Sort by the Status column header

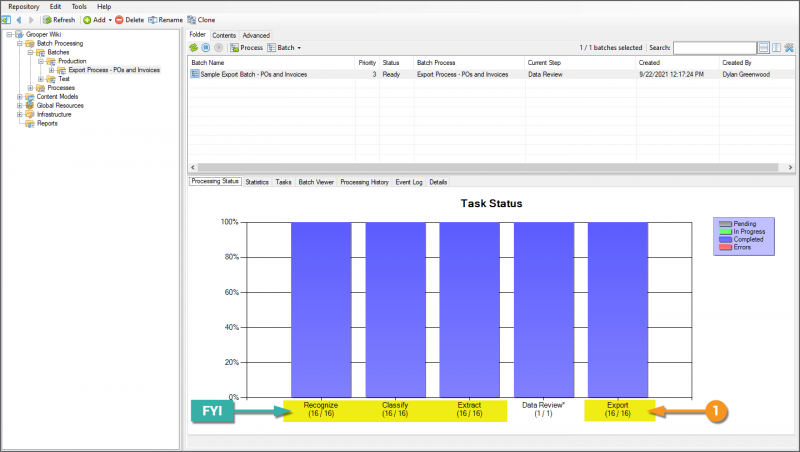396,63
